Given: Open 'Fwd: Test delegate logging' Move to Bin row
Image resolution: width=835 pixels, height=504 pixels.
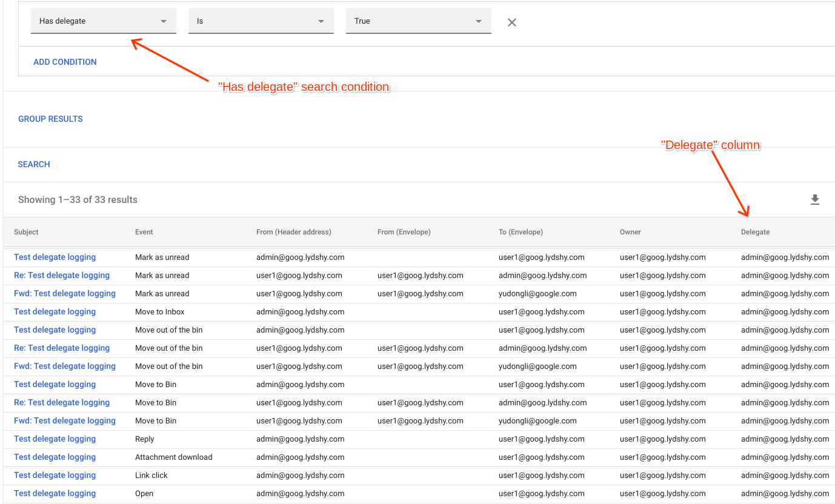Looking at the screenshot, I should pos(65,421).
